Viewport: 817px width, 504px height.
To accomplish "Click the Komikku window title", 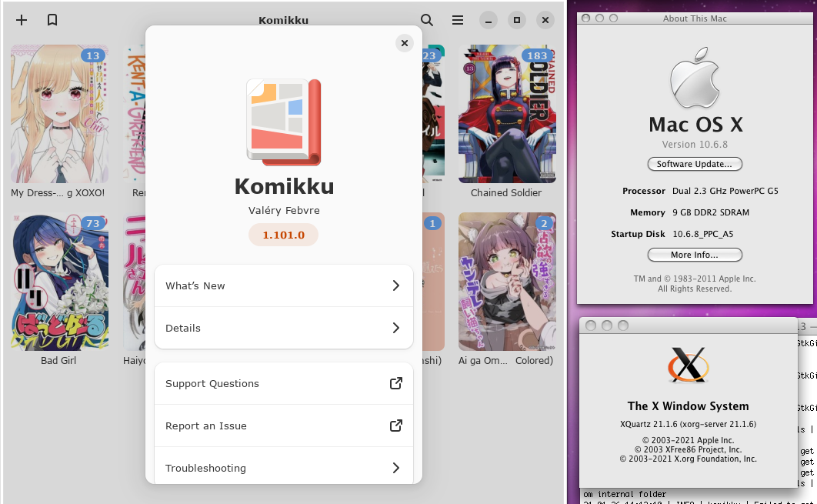I will [x=283, y=20].
